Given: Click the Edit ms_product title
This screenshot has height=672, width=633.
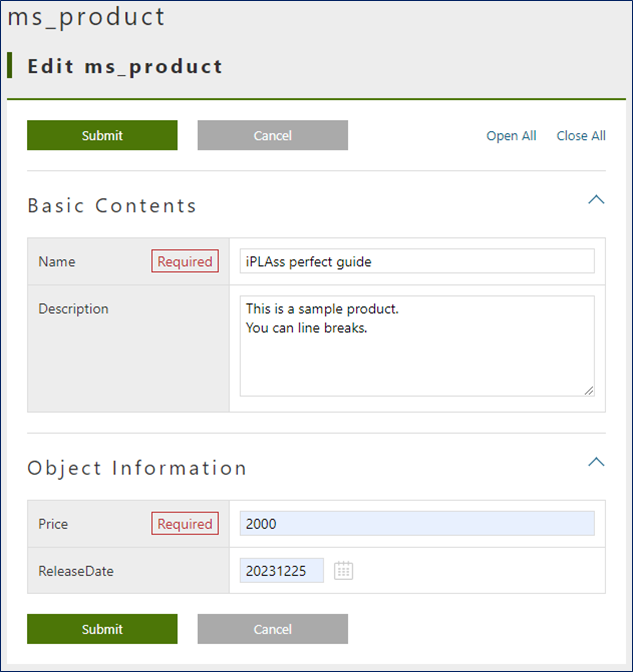Looking at the screenshot, I should click(x=125, y=67).
